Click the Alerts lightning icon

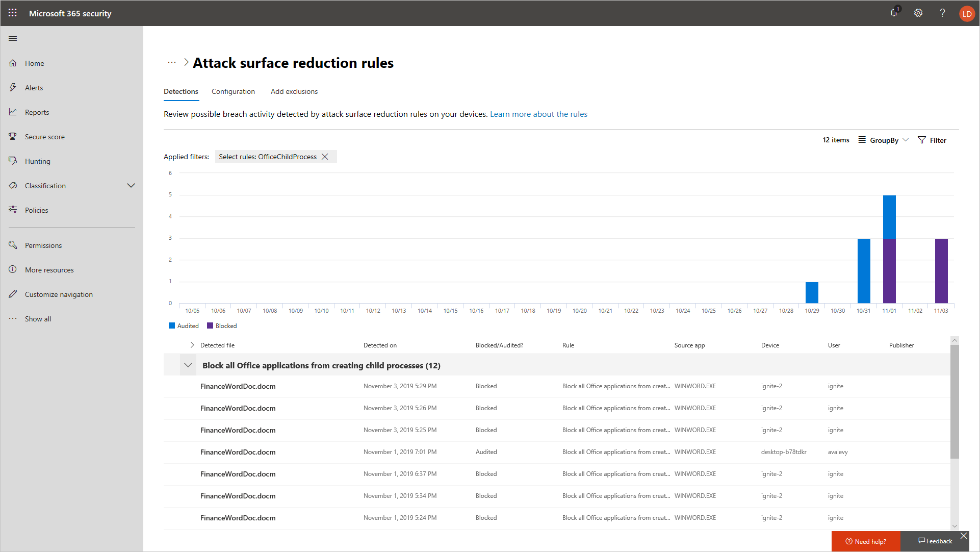(x=13, y=88)
